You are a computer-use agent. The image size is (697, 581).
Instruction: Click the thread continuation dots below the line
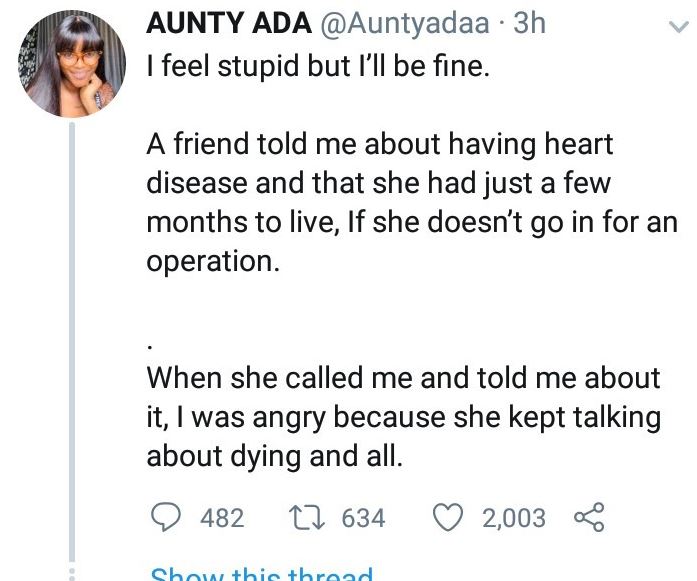pyautogui.click(x=73, y=574)
